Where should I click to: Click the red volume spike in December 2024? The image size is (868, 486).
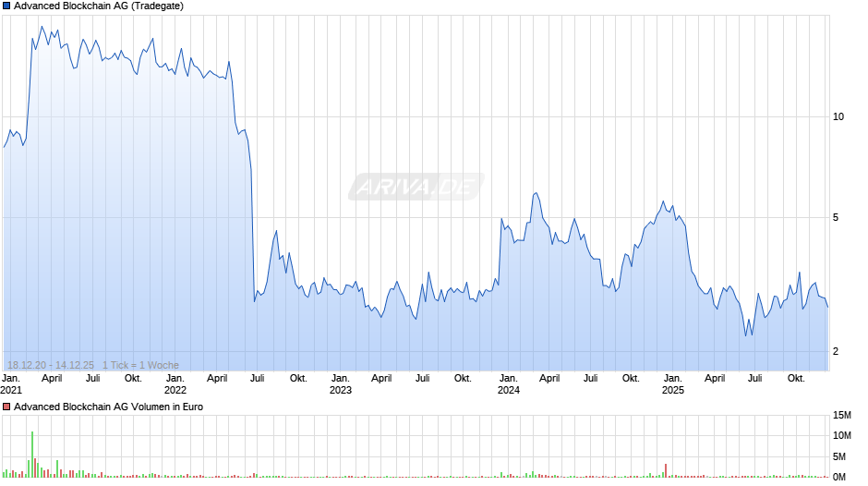[666, 471]
